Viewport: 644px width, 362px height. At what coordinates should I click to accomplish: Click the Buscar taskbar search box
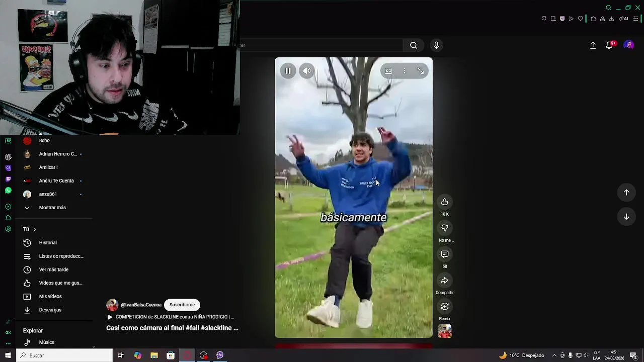coord(65,355)
